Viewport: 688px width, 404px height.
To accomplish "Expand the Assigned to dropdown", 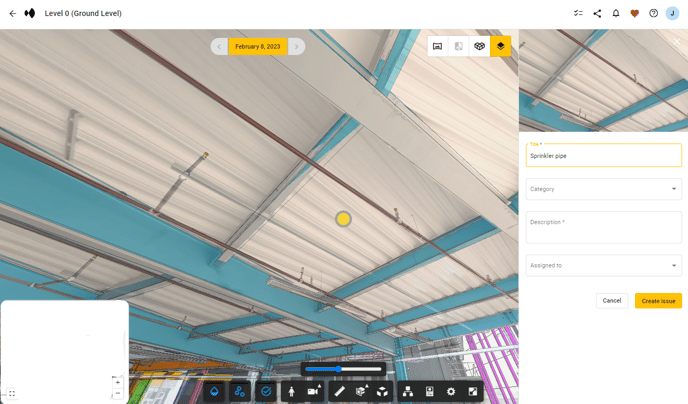I will [x=604, y=265].
